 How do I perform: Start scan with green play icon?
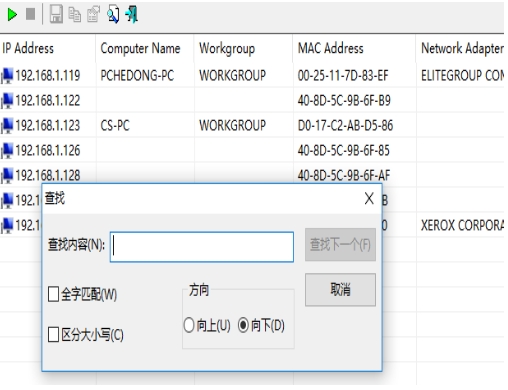[x=12, y=14]
